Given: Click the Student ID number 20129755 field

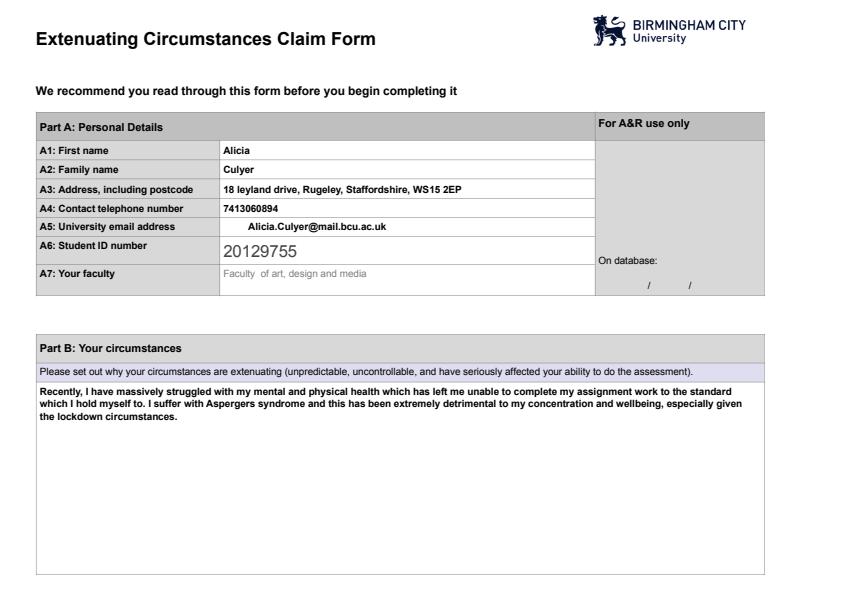Looking at the screenshot, I should tap(407, 251).
